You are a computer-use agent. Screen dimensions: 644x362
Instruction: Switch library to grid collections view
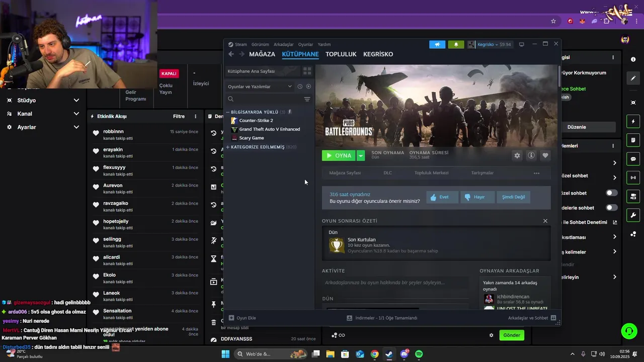pos(307,71)
